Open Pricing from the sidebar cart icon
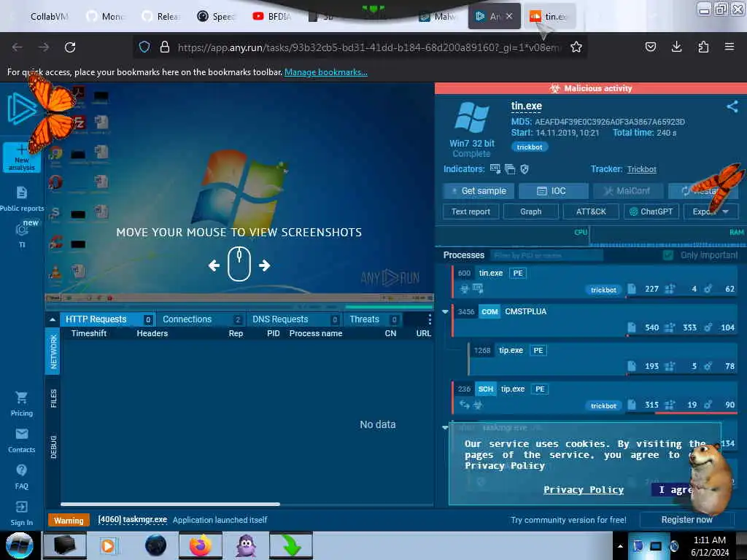747x560 pixels. [21, 404]
